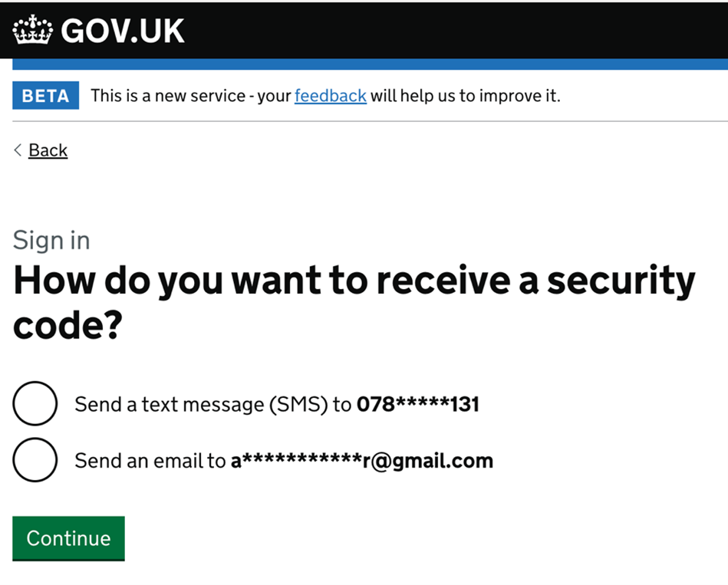Click the "Send an email to" label
The image size is (728, 585).
(150, 461)
